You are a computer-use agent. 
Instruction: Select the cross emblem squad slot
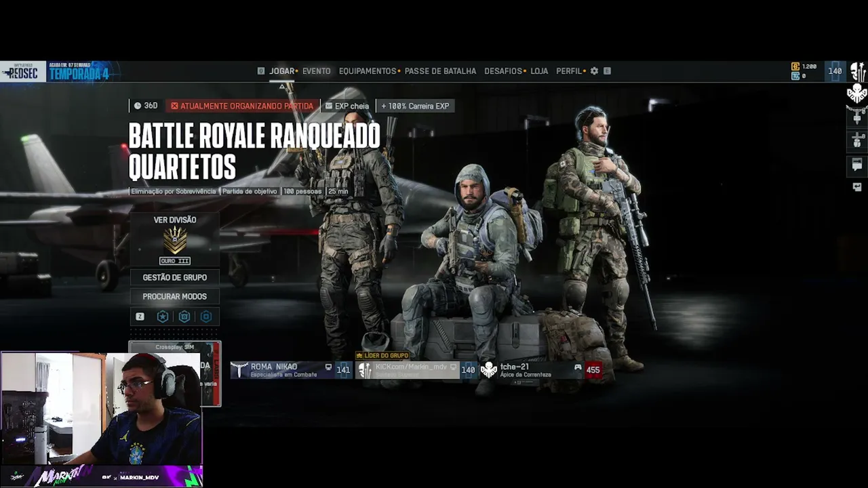pyautogui.click(x=857, y=140)
